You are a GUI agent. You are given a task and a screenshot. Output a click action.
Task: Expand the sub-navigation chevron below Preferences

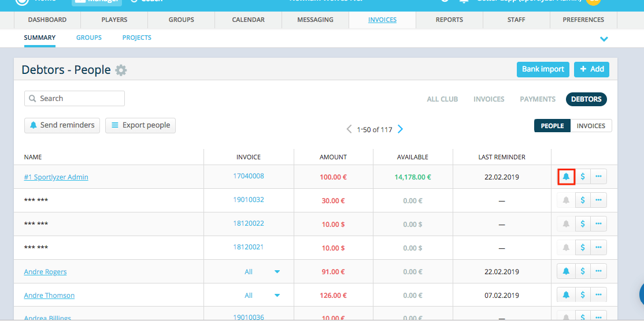point(604,39)
